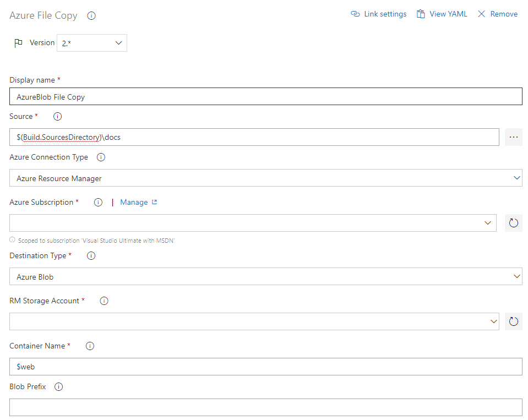The image size is (528, 420).
Task: Click the Destination Type label
Action: 37,256
